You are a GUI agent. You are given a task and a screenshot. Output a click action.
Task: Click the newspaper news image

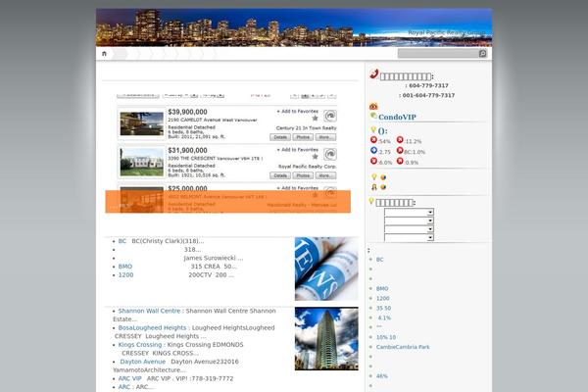click(326, 269)
